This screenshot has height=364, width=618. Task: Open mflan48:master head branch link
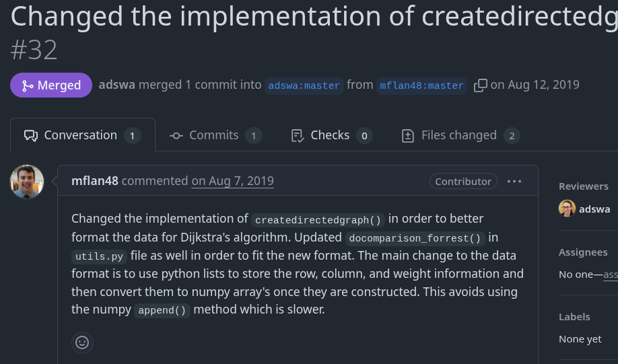point(421,85)
